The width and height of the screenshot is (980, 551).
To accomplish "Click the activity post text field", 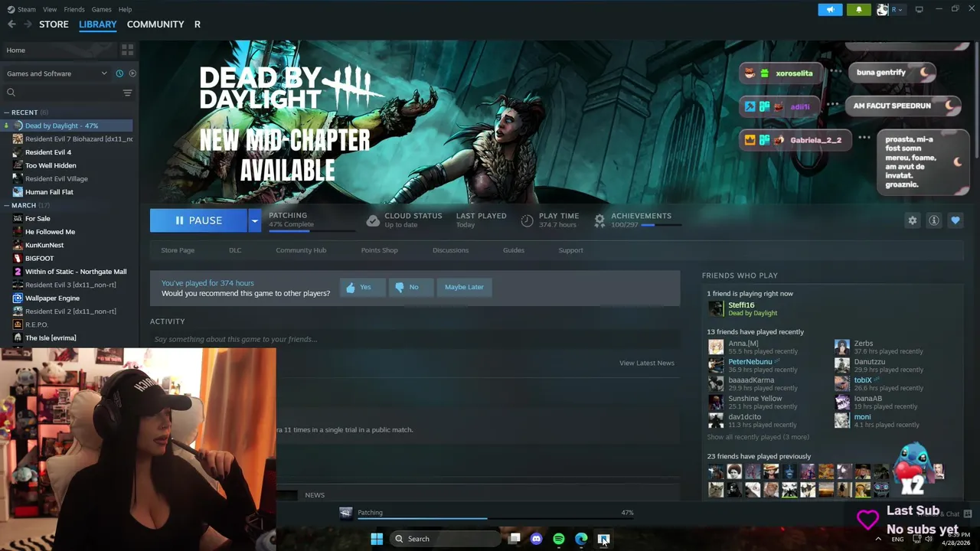I will coord(415,339).
